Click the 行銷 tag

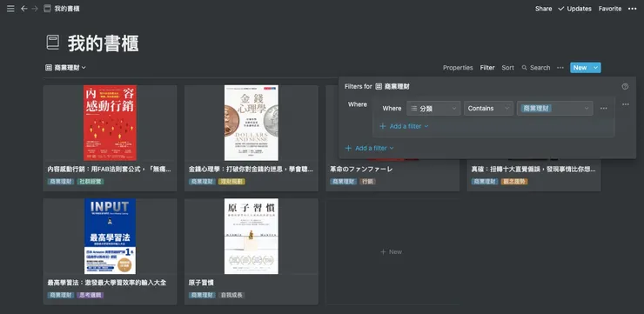[x=367, y=182]
